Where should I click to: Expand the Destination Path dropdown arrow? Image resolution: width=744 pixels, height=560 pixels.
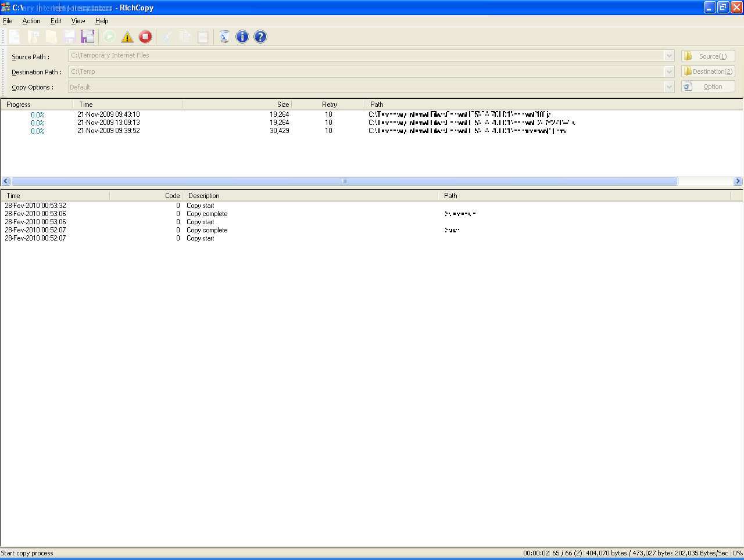[x=668, y=71]
